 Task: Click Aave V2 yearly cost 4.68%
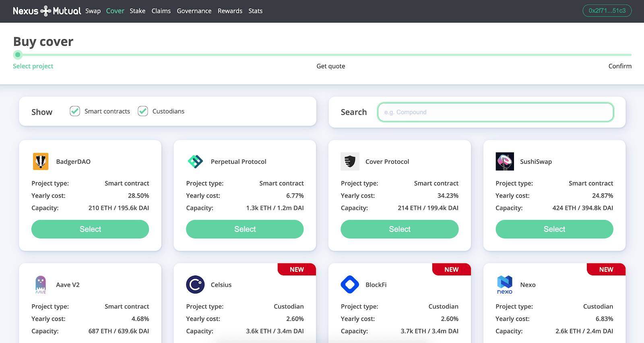(140, 318)
